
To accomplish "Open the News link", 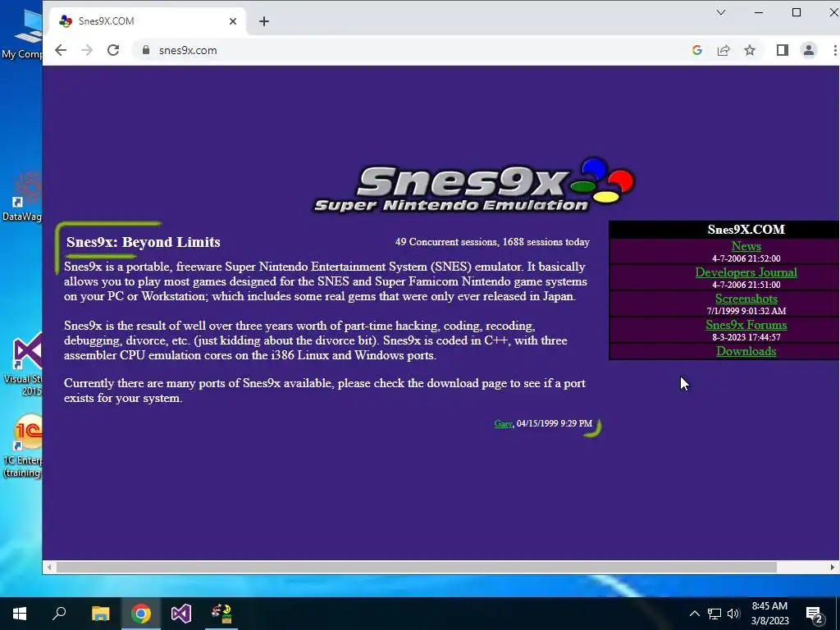I will coord(746,246).
